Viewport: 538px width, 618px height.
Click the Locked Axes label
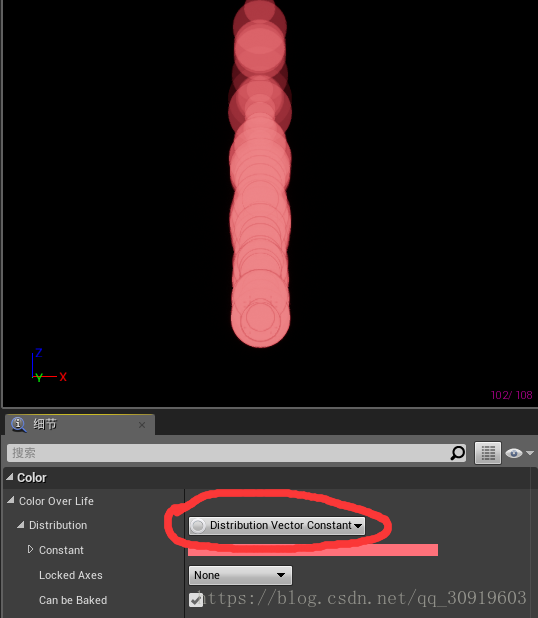71,575
